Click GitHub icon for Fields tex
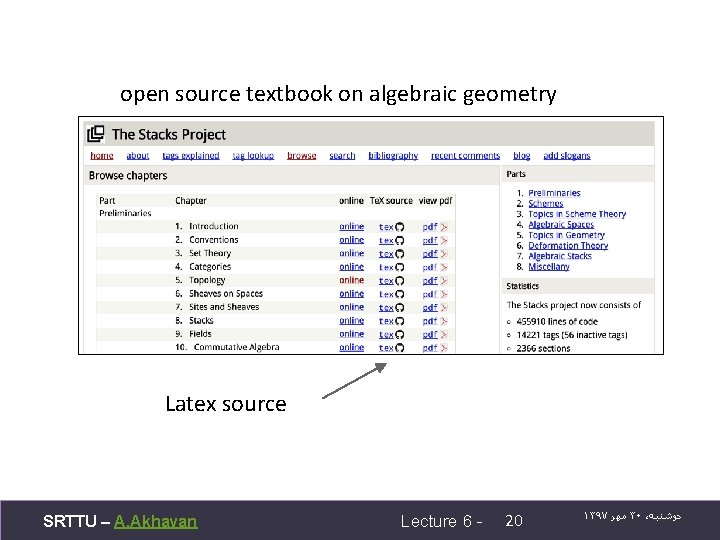The height and width of the screenshot is (540, 720). point(399,334)
